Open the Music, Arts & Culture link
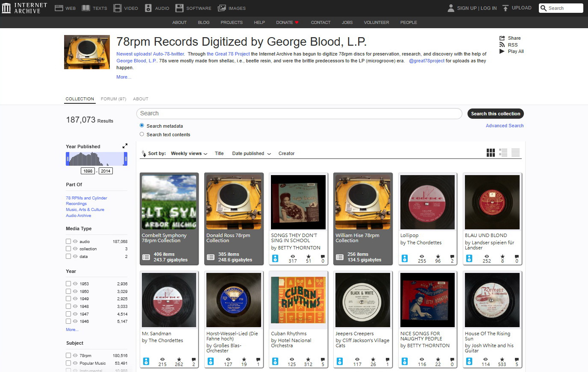The image size is (588, 372). tap(85, 209)
